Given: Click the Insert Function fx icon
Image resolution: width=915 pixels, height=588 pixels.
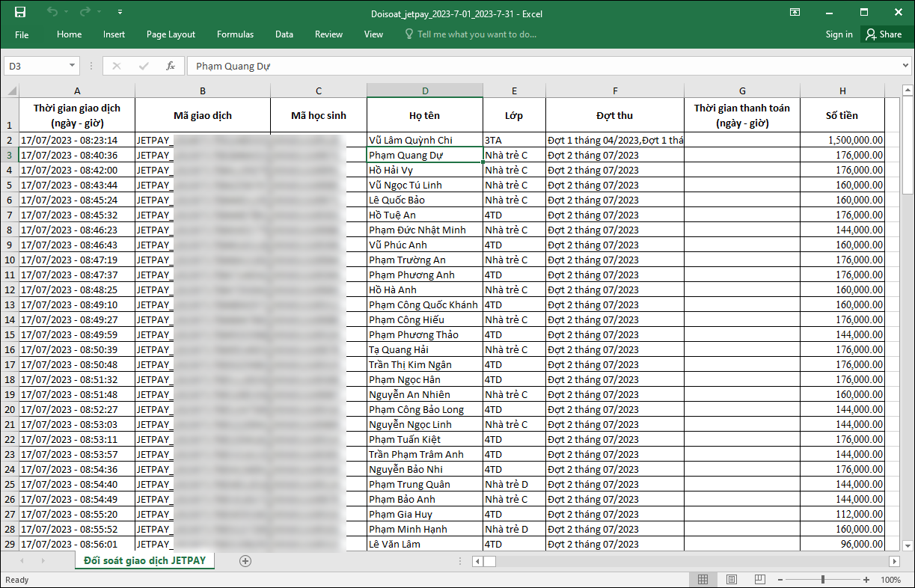Looking at the screenshot, I should point(171,66).
